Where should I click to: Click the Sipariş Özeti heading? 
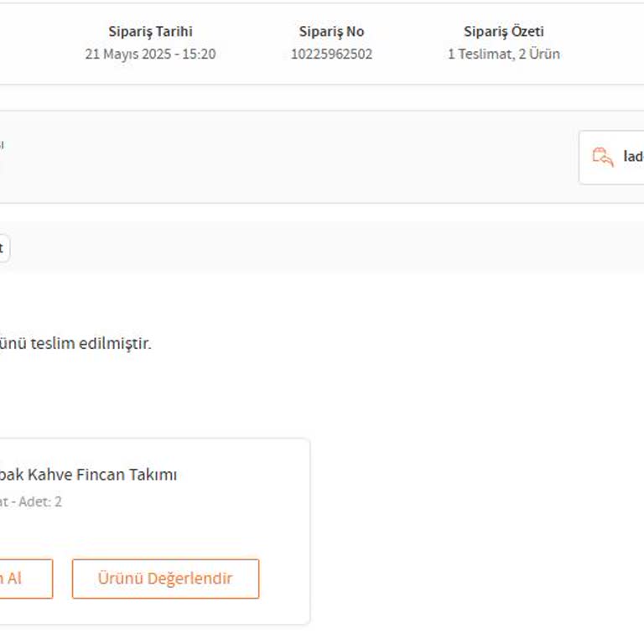click(x=504, y=32)
